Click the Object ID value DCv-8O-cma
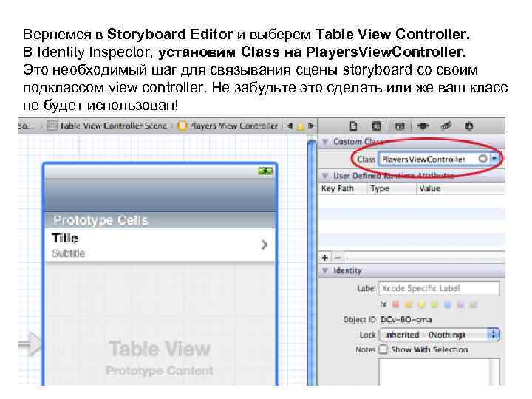 pyautogui.click(x=406, y=320)
